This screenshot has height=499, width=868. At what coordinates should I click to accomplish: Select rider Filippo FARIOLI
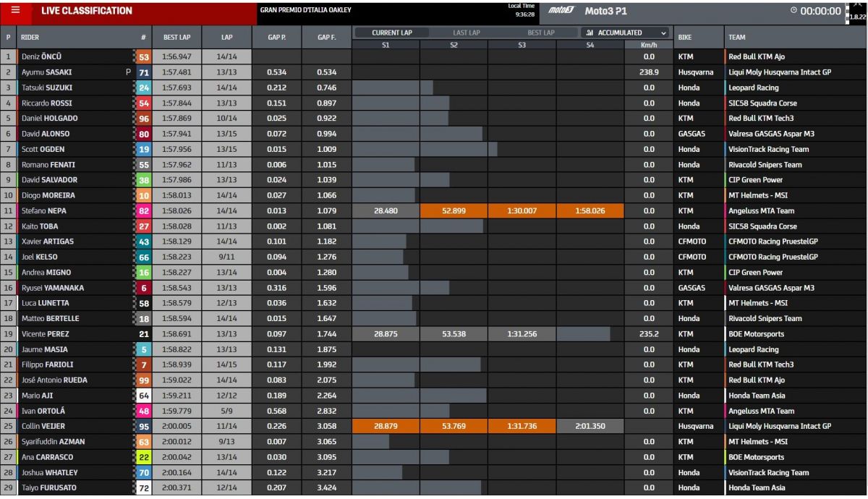pos(47,364)
